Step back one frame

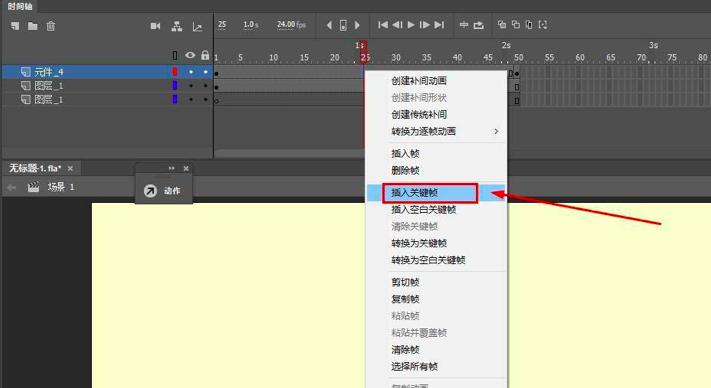coord(397,25)
